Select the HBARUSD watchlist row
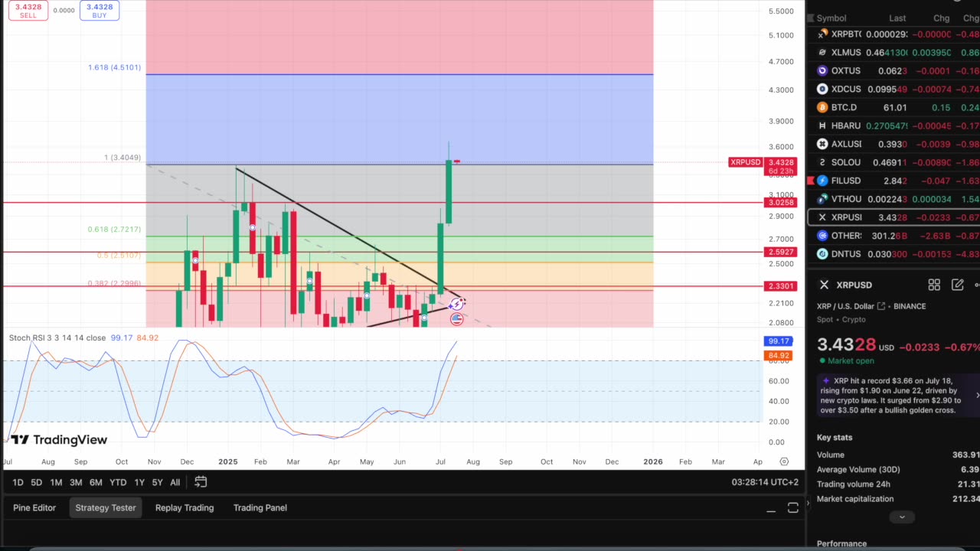 pyautogui.click(x=893, y=126)
